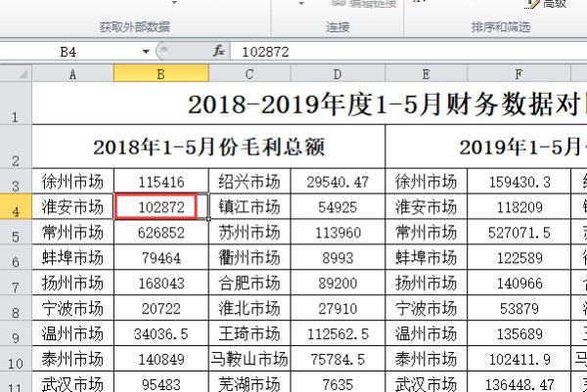Click the 马鞍山市场 cell
The image size is (587, 392).
click(248, 358)
